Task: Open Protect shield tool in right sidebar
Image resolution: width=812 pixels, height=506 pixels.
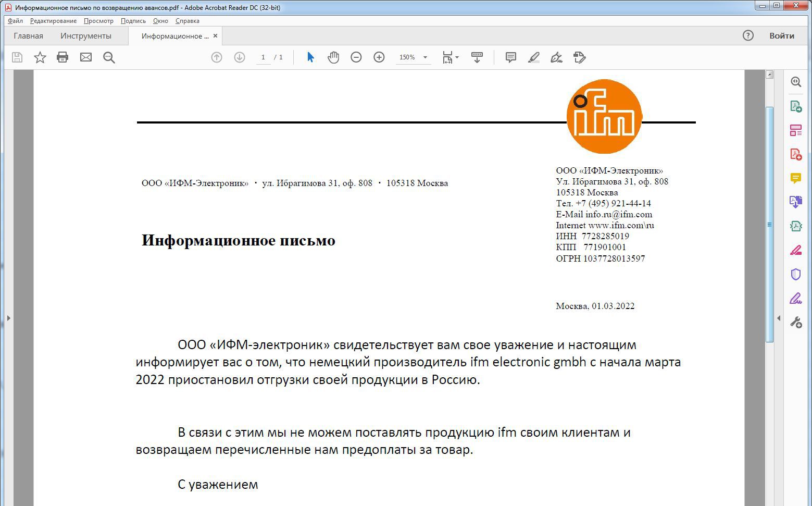Action: click(796, 274)
